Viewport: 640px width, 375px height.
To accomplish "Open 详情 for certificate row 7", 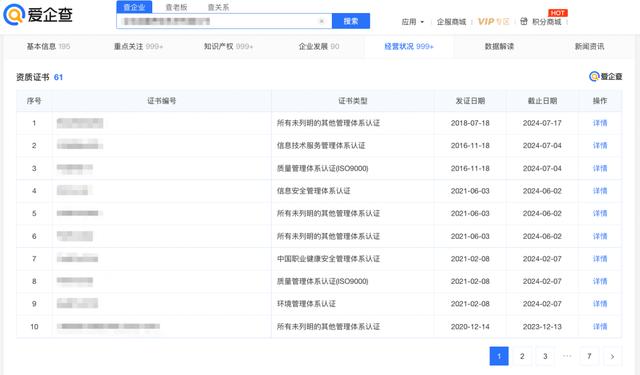I will [600, 258].
